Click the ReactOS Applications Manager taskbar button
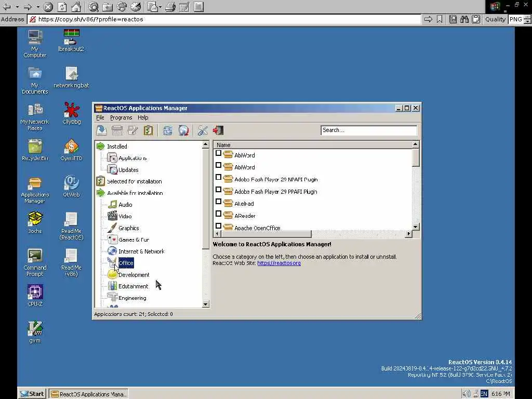This screenshot has height=399, width=532. [88, 394]
